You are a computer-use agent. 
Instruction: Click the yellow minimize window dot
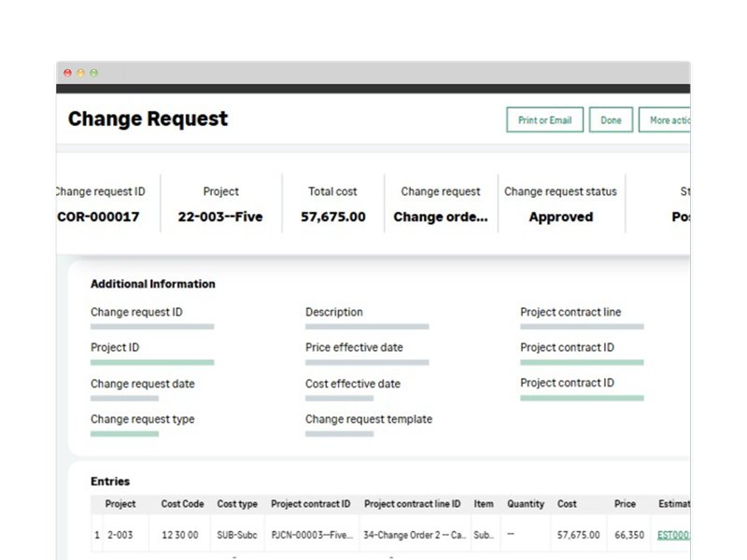click(x=81, y=73)
